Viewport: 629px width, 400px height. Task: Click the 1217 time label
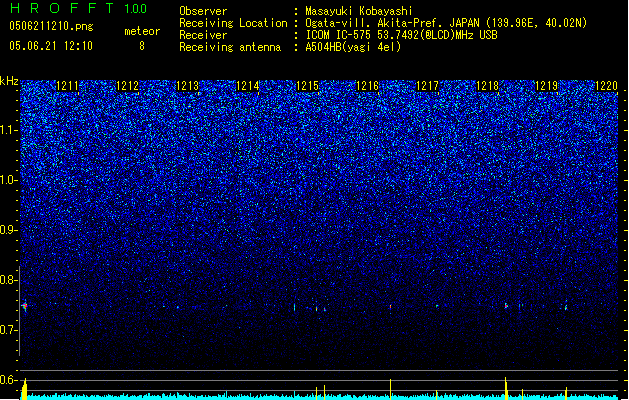point(427,86)
